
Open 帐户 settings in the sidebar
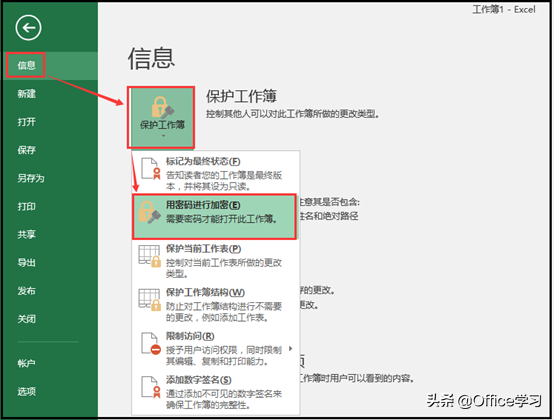[27, 363]
